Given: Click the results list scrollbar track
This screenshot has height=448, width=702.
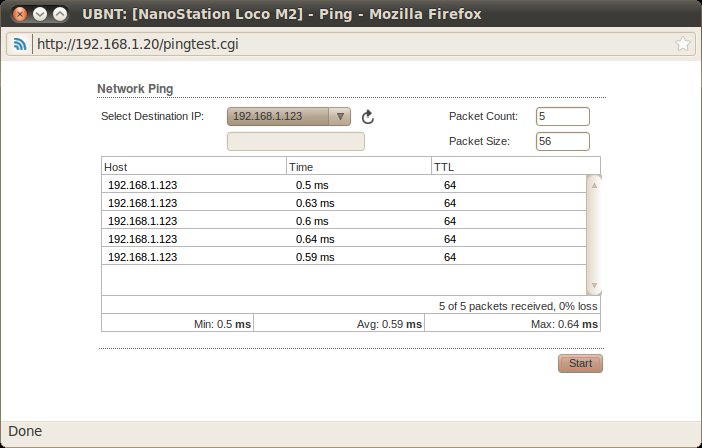Looking at the screenshot, I should tap(594, 235).
